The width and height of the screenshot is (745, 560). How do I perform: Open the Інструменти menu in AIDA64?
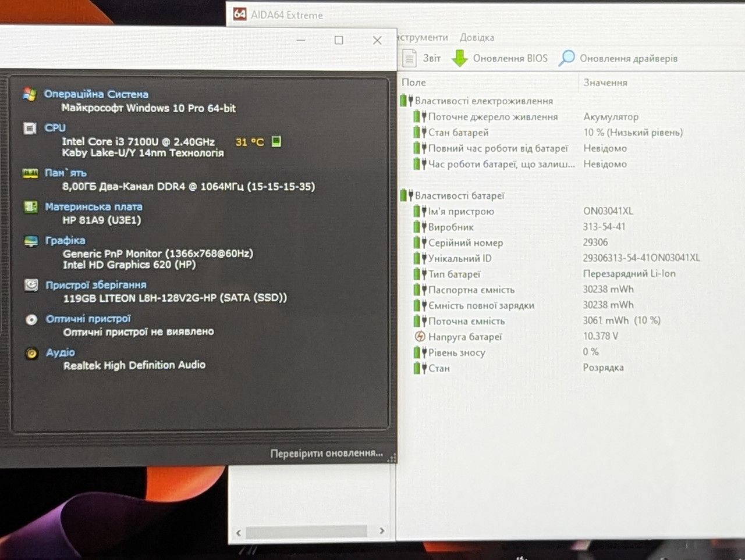[x=423, y=37]
